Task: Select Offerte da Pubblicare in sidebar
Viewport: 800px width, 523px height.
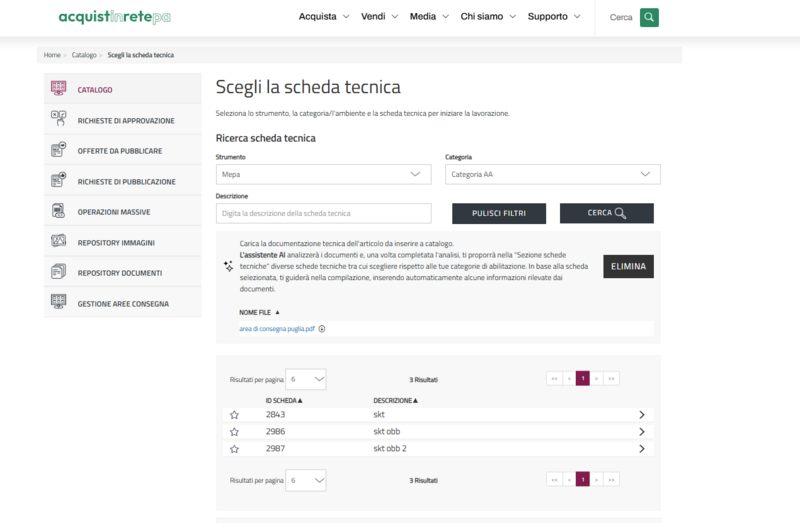Action: pyautogui.click(x=120, y=151)
